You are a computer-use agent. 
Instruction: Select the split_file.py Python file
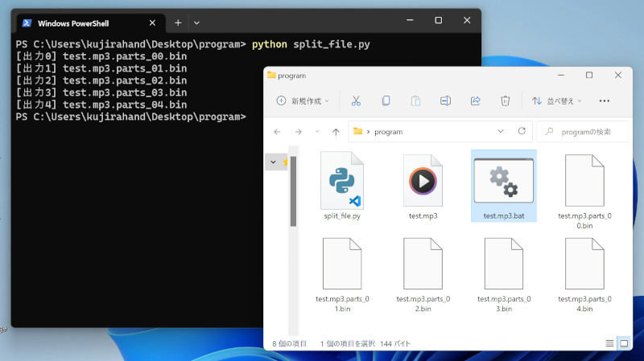[x=342, y=186]
